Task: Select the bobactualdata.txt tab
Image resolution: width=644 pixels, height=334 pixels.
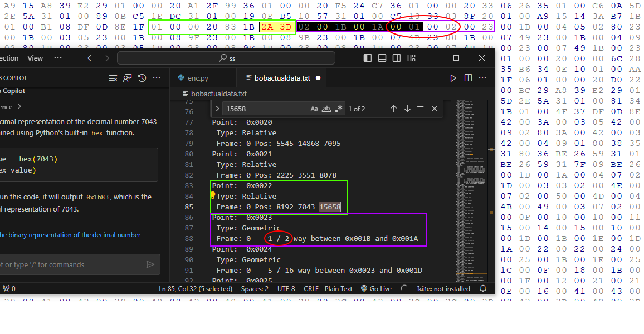Action: point(282,78)
